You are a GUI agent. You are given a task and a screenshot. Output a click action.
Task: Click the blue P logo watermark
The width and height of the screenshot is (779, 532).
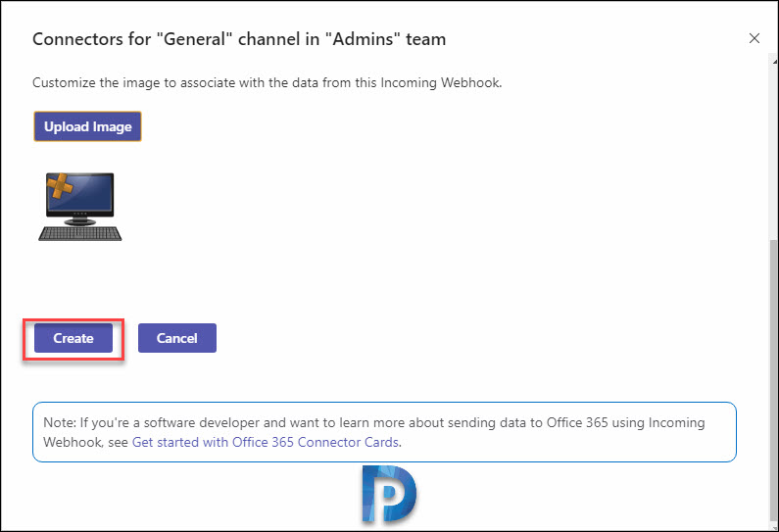(389, 494)
